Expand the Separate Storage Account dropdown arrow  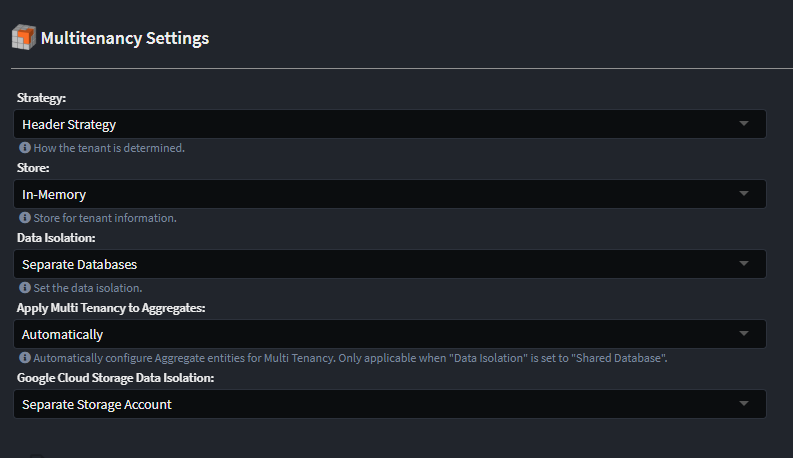coord(743,404)
